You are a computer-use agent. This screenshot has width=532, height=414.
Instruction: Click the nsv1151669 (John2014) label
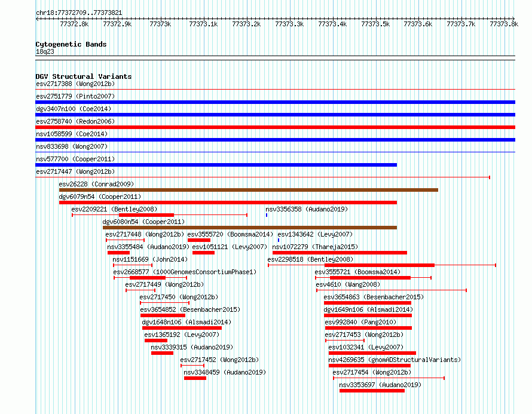coord(150,259)
